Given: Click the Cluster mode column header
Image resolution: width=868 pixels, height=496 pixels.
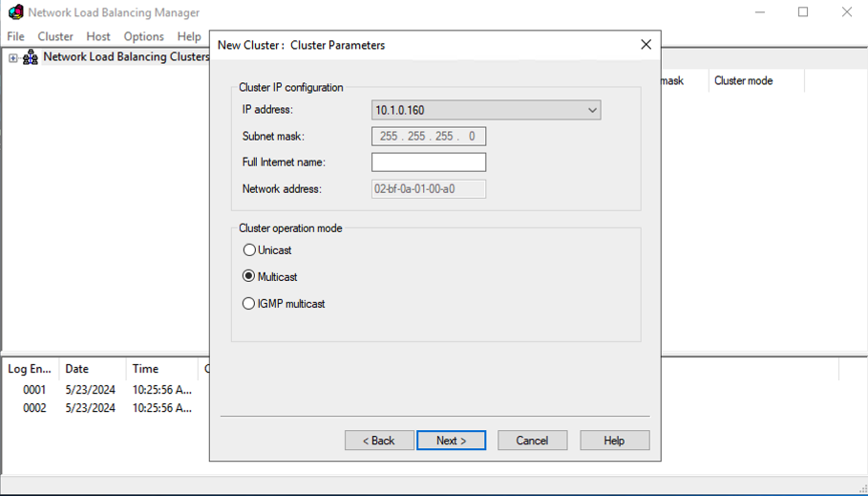Looking at the screenshot, I should click(x=743, y=81).
